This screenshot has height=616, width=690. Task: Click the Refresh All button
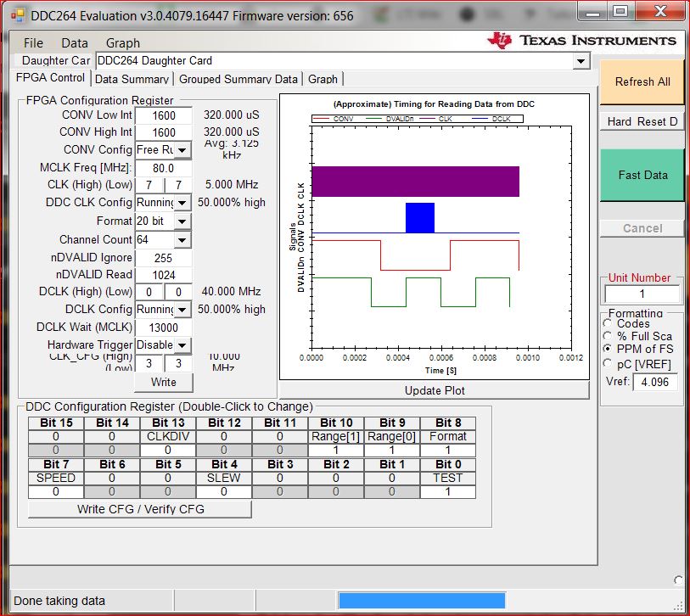coord(642,81)
